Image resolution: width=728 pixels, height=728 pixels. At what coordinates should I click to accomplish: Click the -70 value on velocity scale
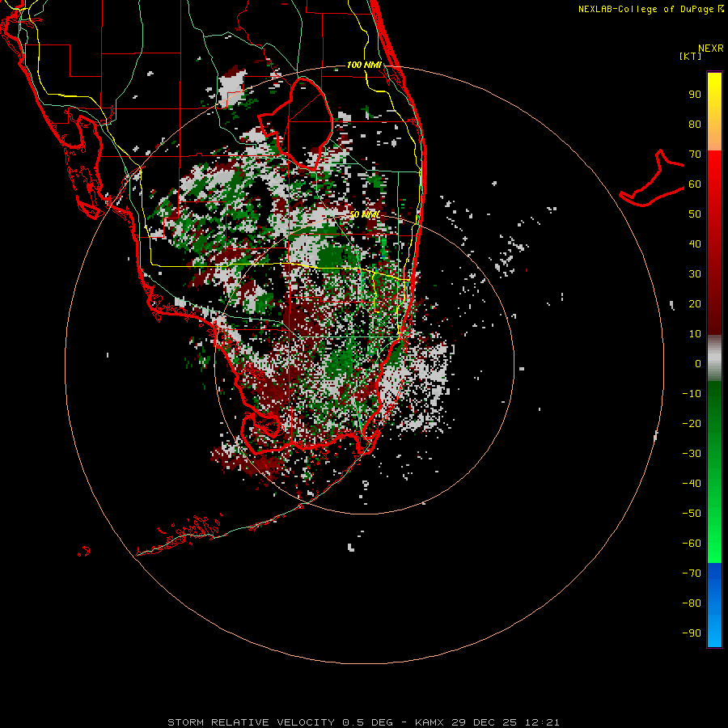pos(692,574)
